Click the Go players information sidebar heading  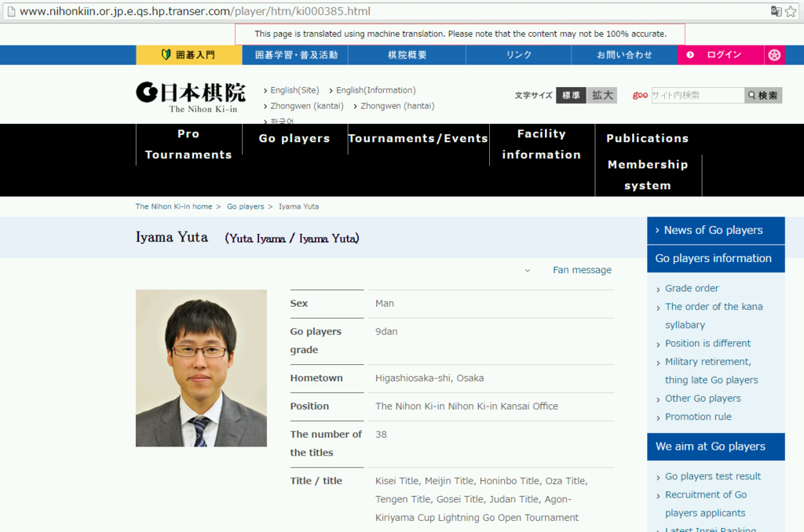click(716, 258)
